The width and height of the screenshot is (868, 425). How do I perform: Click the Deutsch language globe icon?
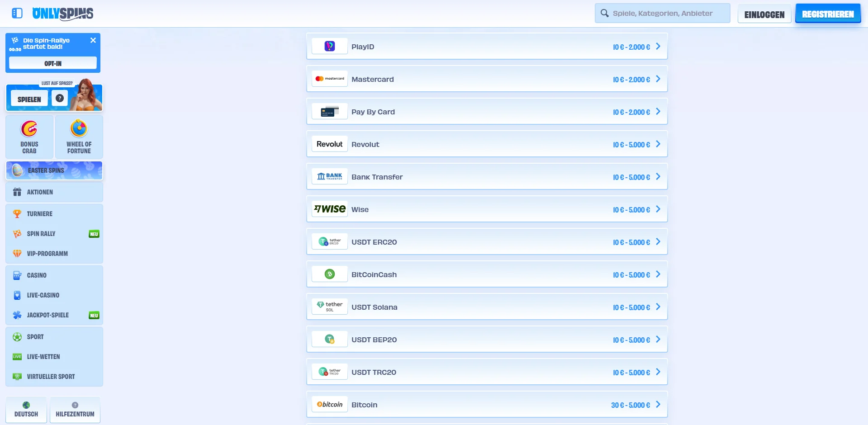click(x=26, y=406)
